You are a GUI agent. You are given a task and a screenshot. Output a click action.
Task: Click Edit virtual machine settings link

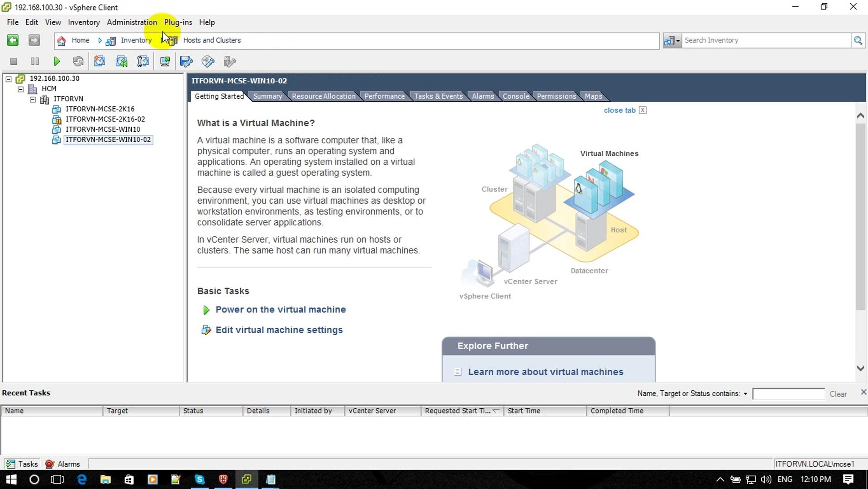[x=279, y=330]
